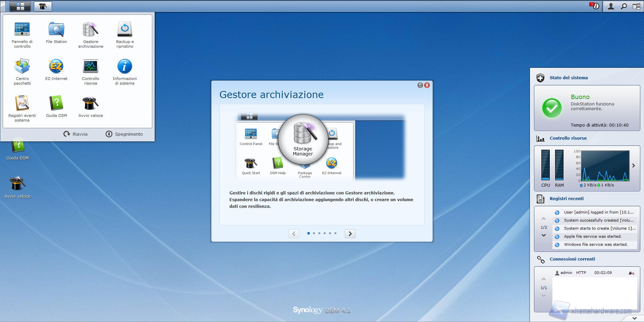The image size is (644, 322).
Task: Collapse widget panel with bottom chevron
Action: click(634, 318)
